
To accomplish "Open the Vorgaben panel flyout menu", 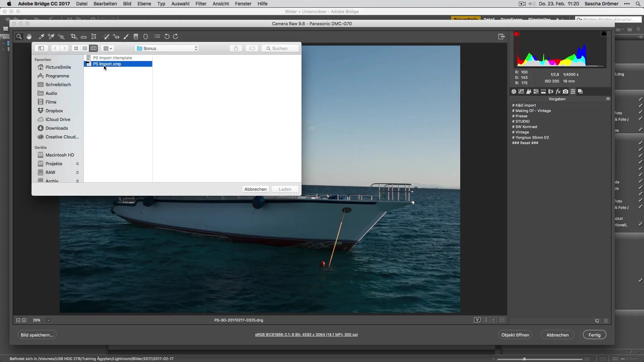I will pyautogui.click(x=608, y=99).
